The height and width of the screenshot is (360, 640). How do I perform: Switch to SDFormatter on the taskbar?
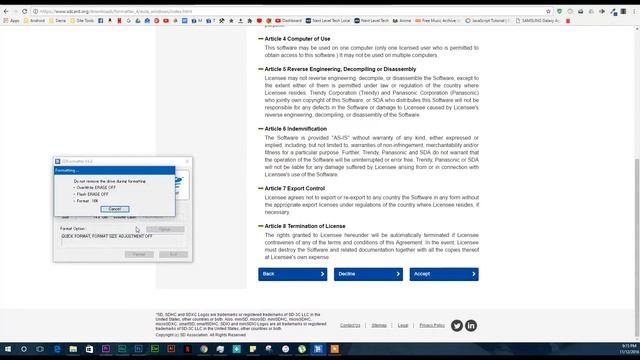318,349
